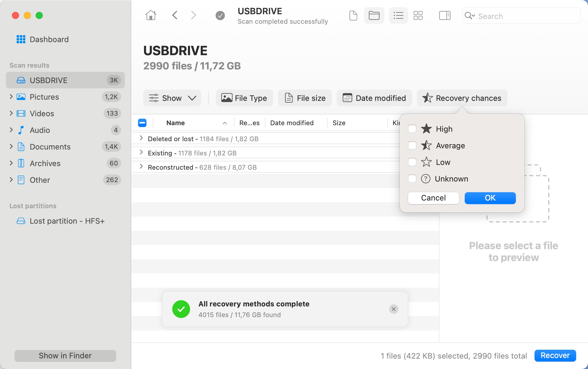
Task: Expand the Videos category in sidebar
Action: pos(10,113)
